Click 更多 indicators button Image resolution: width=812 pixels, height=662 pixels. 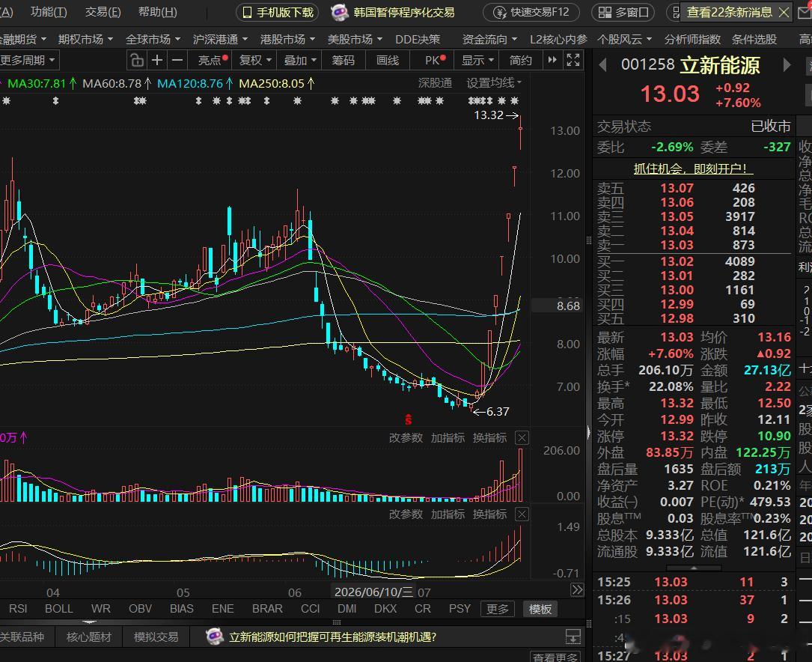(x=498, y=609)
